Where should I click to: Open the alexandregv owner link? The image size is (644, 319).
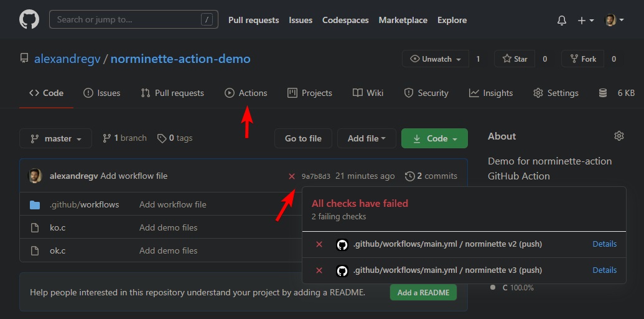click(x=67, y=59)
